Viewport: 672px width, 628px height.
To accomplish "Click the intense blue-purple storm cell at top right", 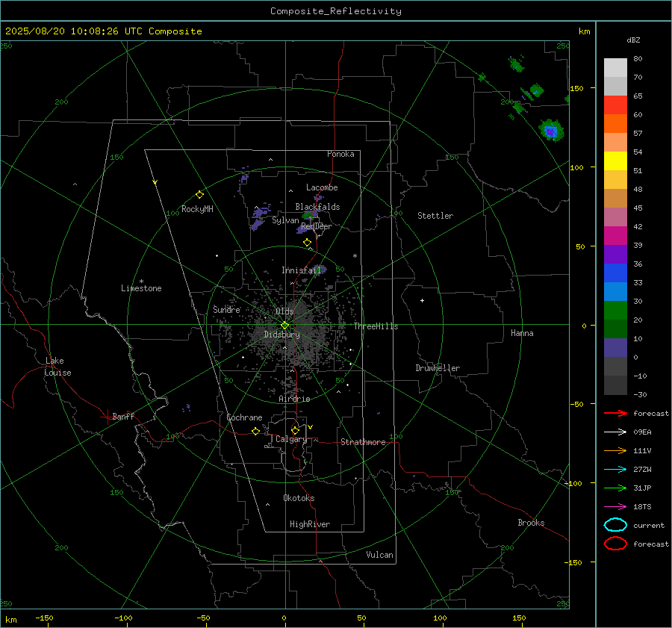I will click(x=551, y=131).
